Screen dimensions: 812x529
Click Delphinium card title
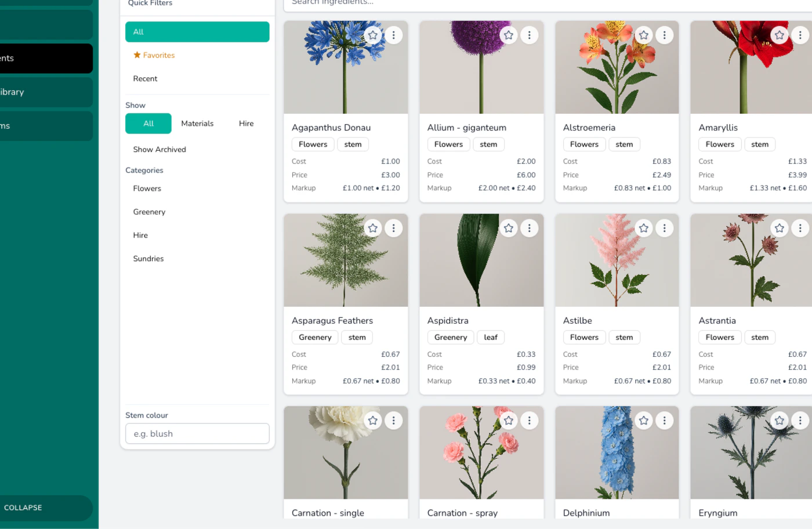point(586,513)
